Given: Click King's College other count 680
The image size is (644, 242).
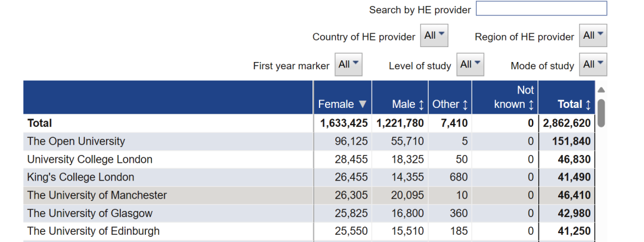Looking at the screenshot, I should click(x=459, y=178).
